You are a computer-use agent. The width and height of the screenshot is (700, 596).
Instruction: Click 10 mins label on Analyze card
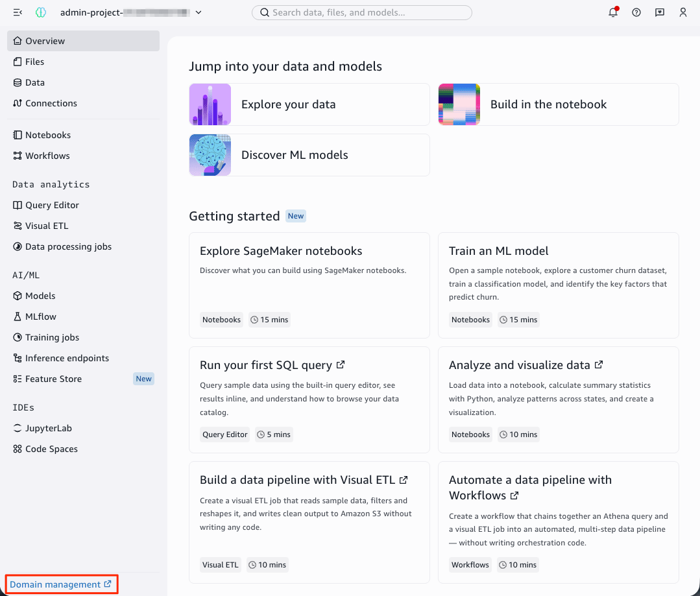[518, 435]
